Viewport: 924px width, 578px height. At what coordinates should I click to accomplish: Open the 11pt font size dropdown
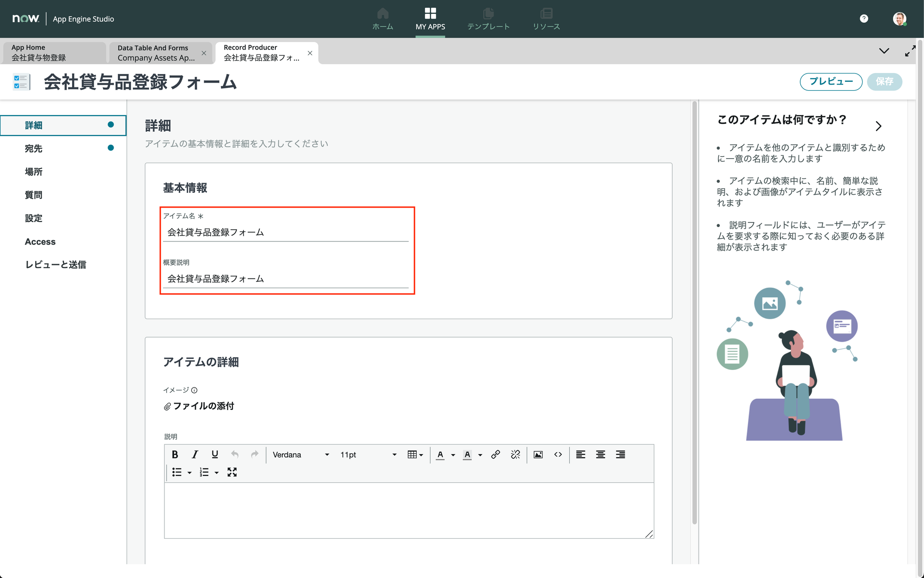click(x=368, y=455)
